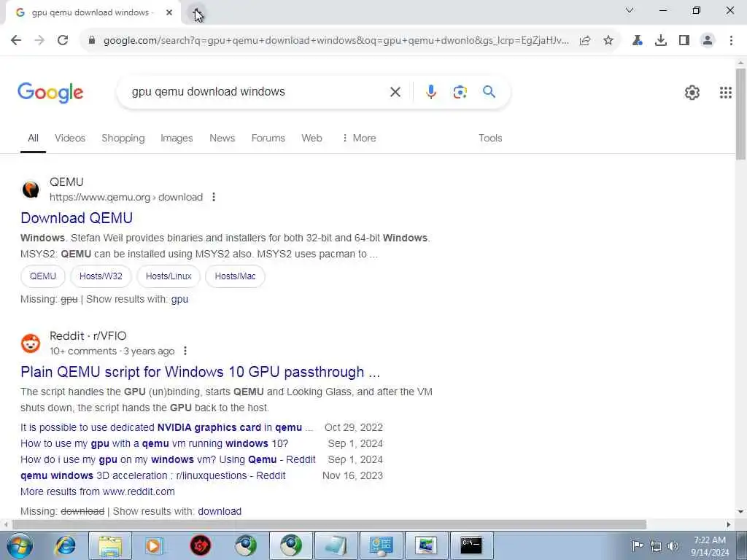The image size is (747, 560).
Task: Click the Hosts/Linux chip
Action: [x=169, y=276]
